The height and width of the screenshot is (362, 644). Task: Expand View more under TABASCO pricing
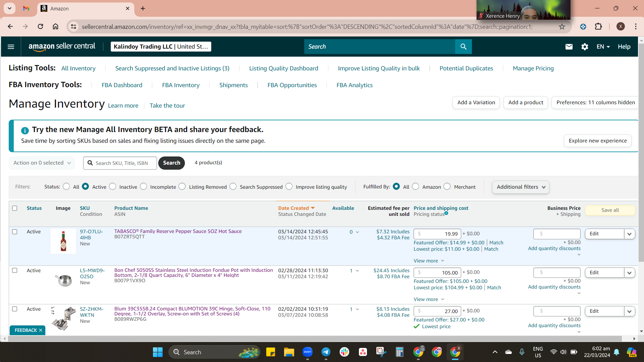click(429, 261)
